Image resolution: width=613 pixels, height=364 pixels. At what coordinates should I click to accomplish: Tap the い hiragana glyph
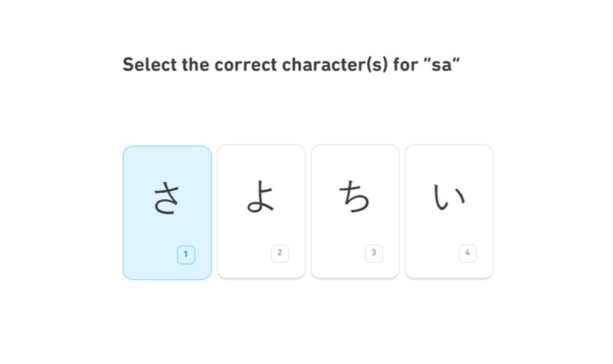pos(449,197)
